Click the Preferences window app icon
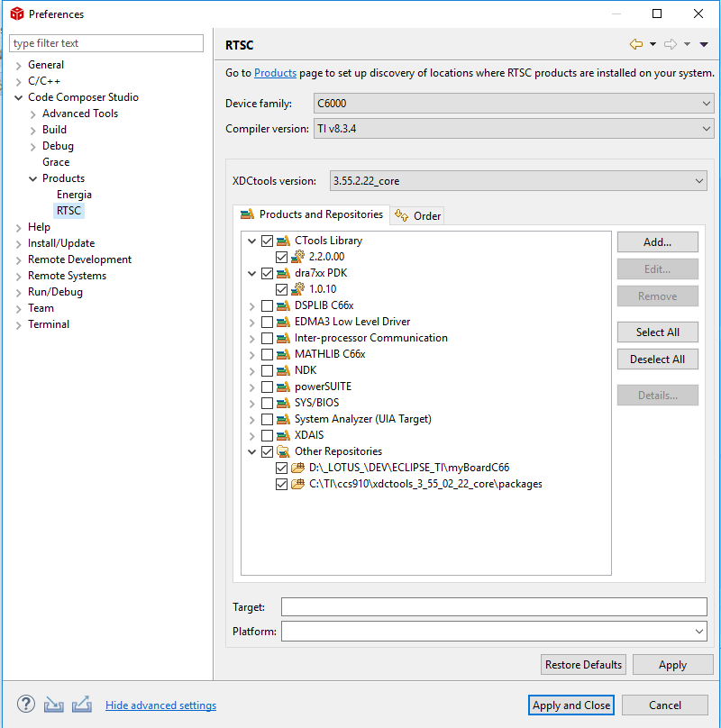 (x=17, y=14)
